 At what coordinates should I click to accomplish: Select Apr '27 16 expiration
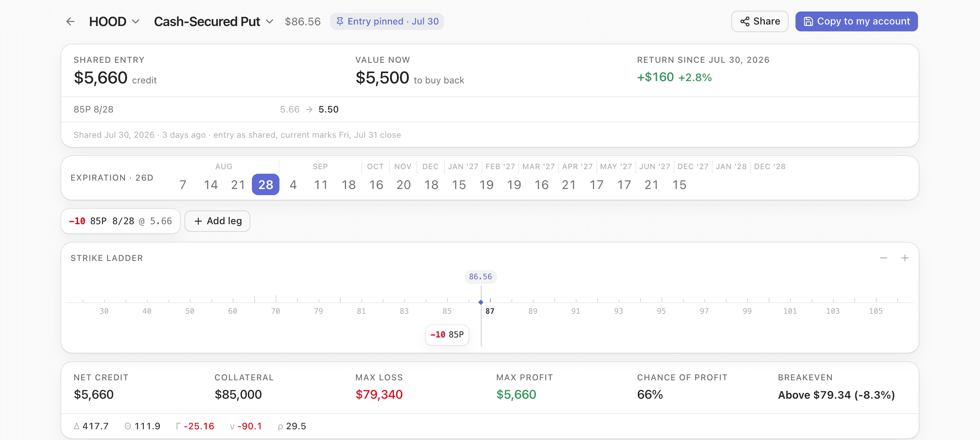tap(541, 185)
